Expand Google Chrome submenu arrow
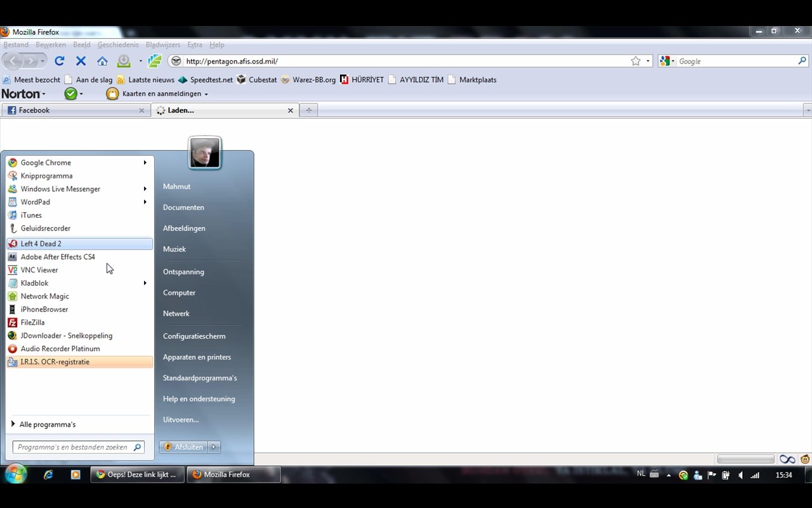 (145, 163)
